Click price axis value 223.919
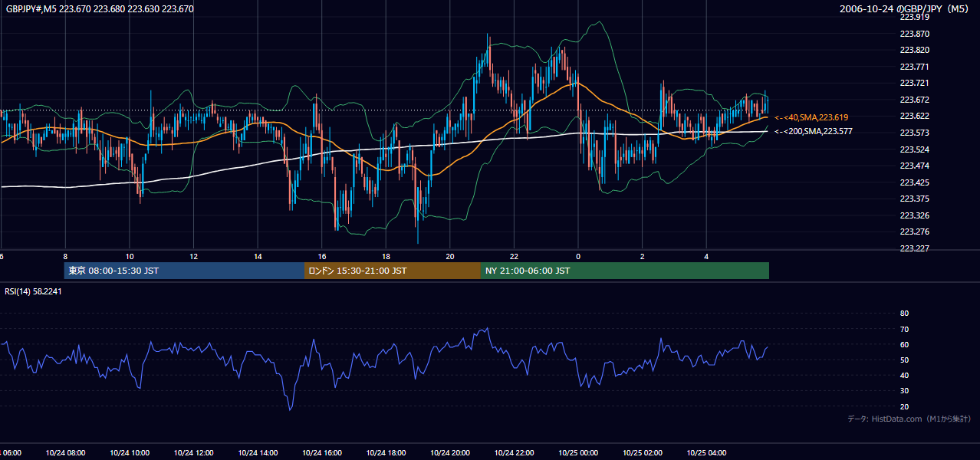 tap(914, 17)
